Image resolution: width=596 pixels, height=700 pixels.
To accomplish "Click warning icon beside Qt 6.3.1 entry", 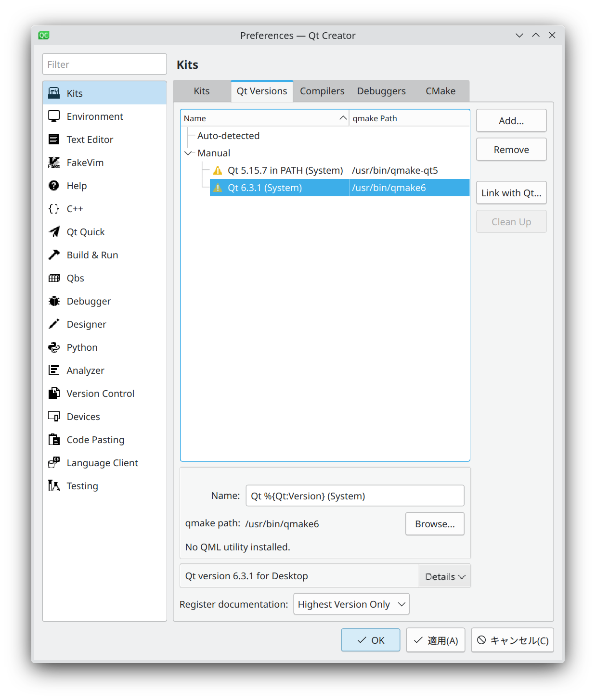I will (x=218, y=188).
